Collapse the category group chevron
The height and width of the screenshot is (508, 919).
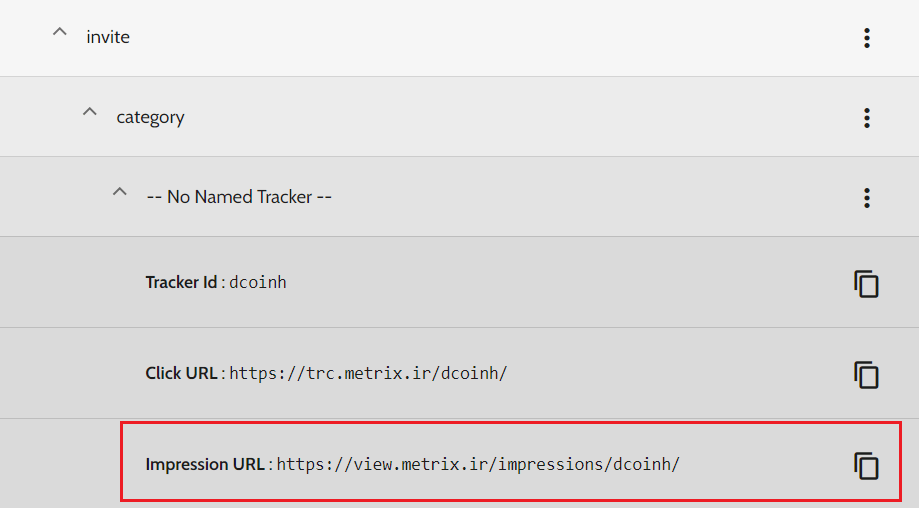[x=90, y=111]
